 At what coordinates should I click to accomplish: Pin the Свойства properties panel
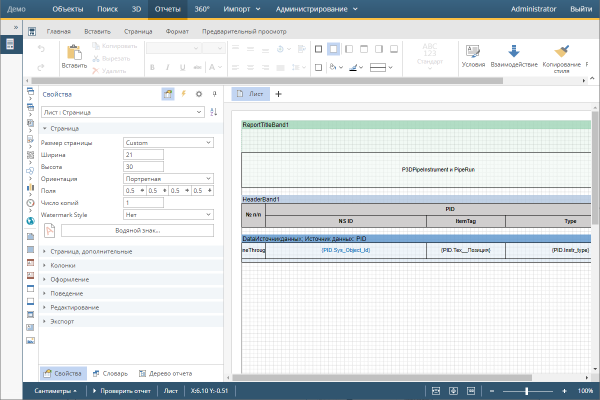215,93
